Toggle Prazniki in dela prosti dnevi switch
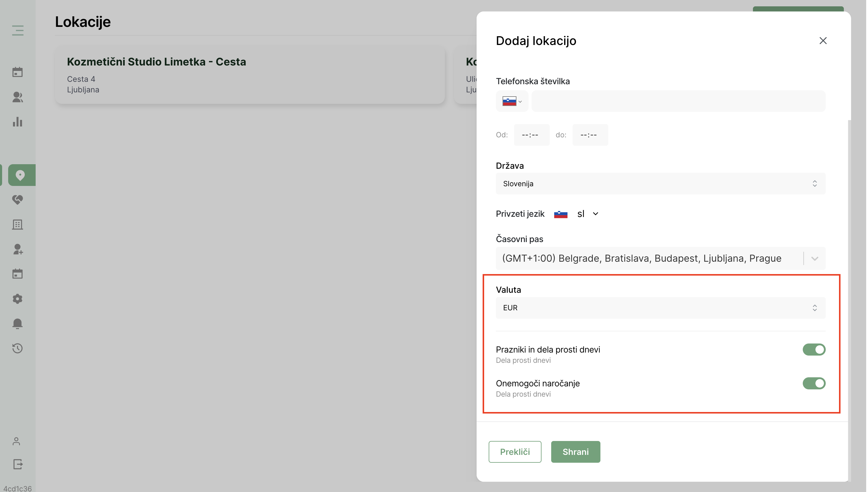The width and height of the screenshot is (868, 492). tap(814, 350)
